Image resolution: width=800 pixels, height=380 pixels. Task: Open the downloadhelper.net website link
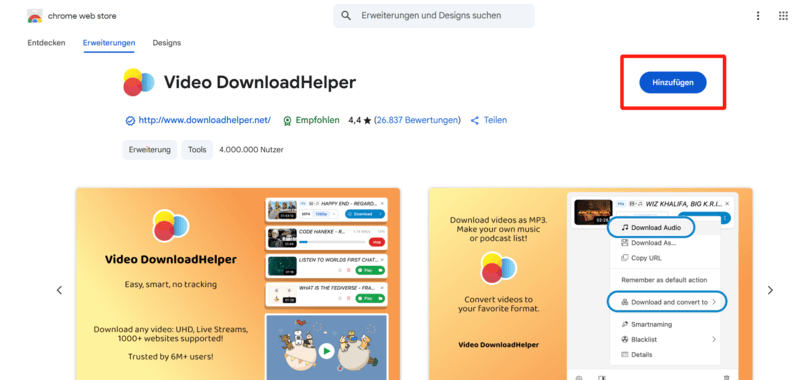[205, 120]
